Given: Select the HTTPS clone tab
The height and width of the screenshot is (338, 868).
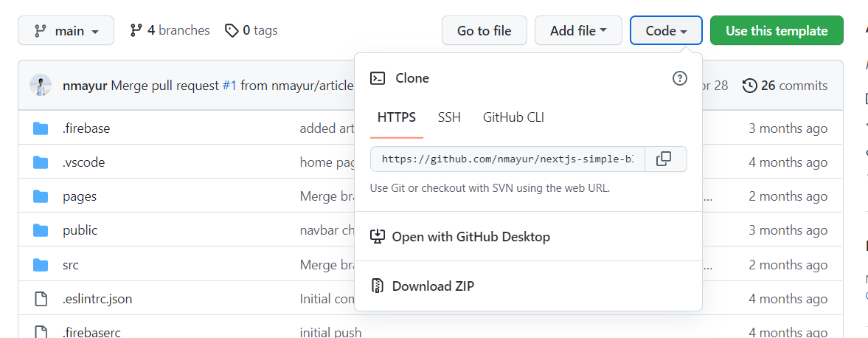Looking at the screenshot, I should 396,117.
